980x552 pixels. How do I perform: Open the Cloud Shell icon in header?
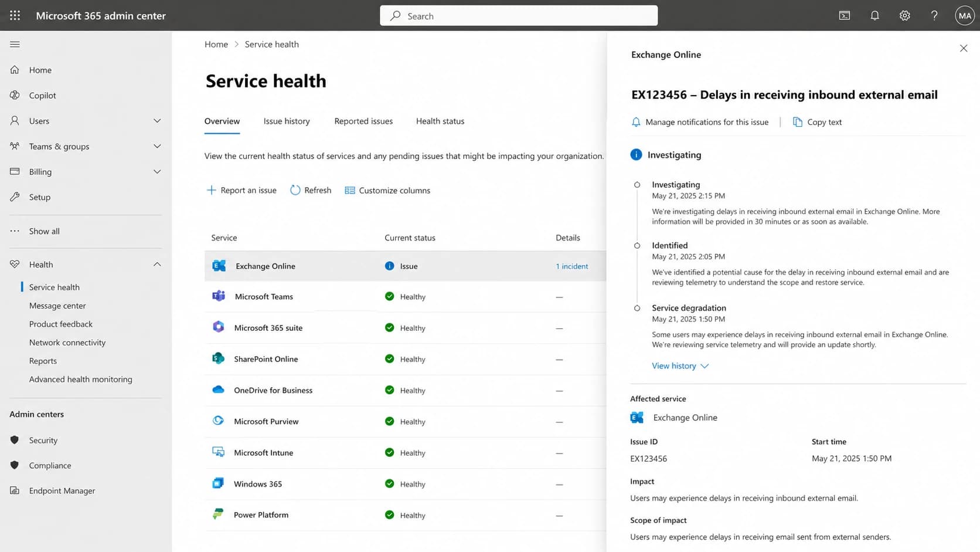click(845, 16)
